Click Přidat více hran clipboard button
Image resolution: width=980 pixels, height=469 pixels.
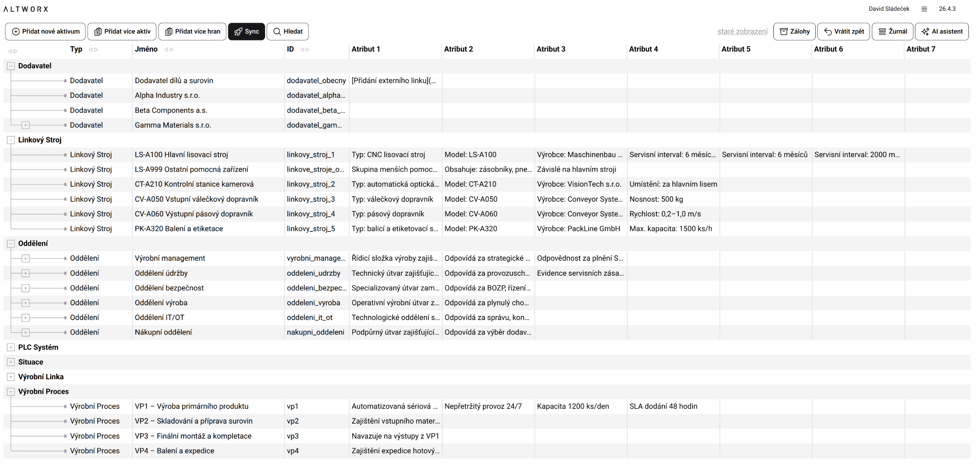point(193,32)
